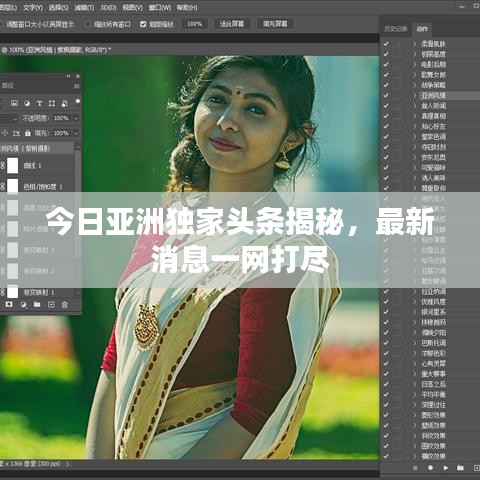The width and height of the screenshot is (480, 480).
Task: Click the adjustment layer filter icon
Action: (27, 103)
